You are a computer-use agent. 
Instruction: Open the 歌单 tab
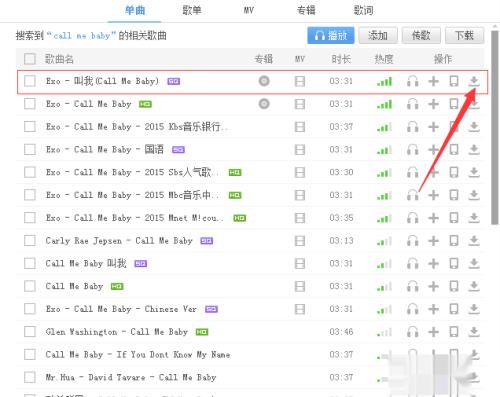pyautogui.click(x=192, y=11)
